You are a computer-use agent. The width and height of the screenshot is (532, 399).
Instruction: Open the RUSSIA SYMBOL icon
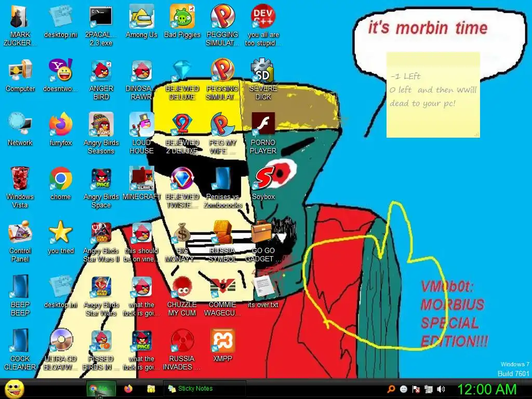222,241
